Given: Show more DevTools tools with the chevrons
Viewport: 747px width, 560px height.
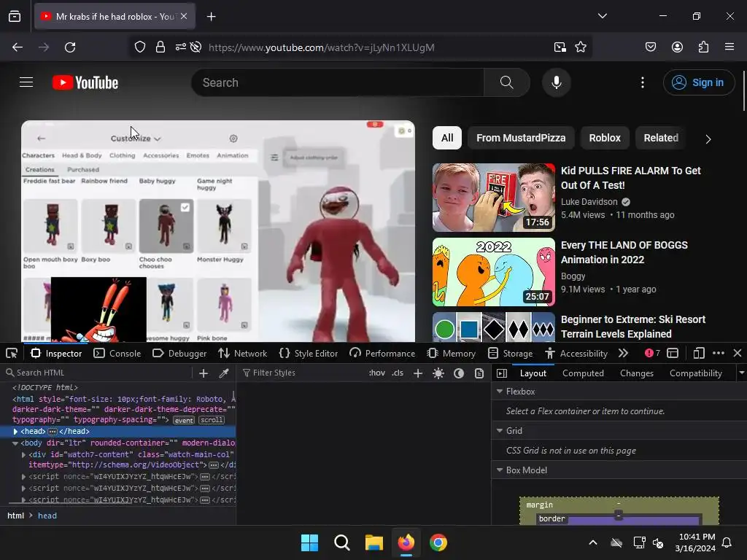Looking at the screenshot, I should point(623,354).
